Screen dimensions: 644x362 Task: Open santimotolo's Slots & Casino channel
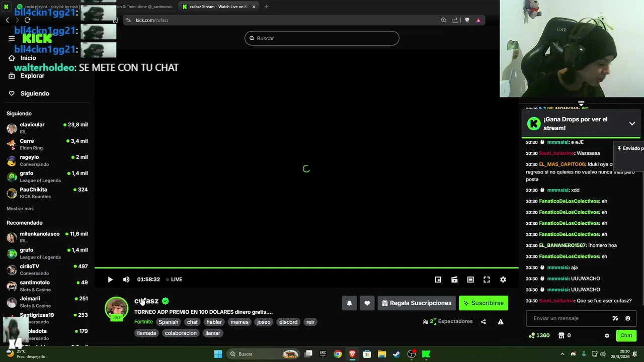[47, 286]
